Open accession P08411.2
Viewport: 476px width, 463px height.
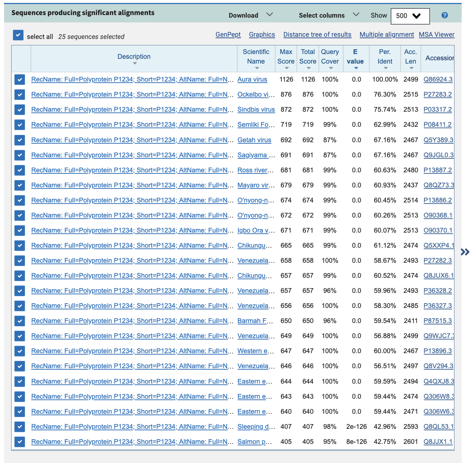point(437,125)
